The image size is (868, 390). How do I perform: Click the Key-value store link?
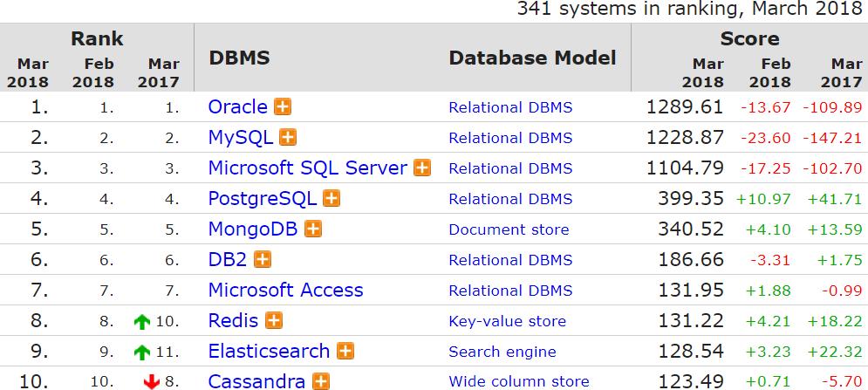point(508,321)
